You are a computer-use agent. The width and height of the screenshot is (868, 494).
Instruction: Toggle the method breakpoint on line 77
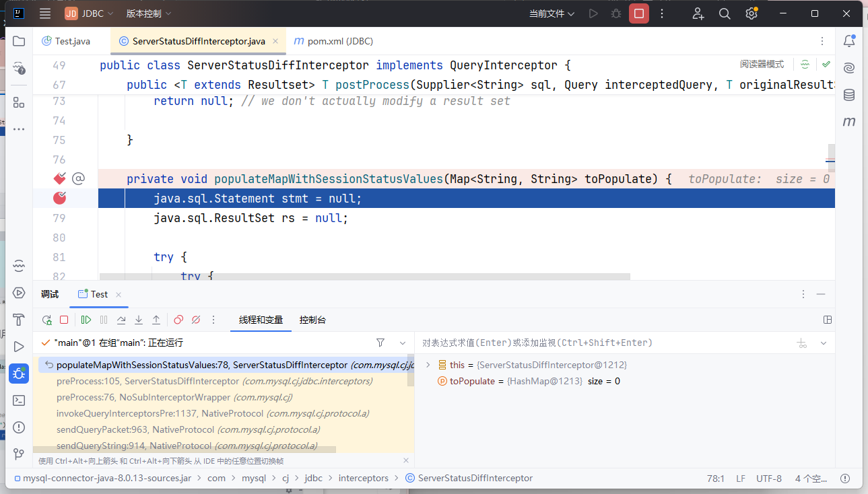pos(60,178)
